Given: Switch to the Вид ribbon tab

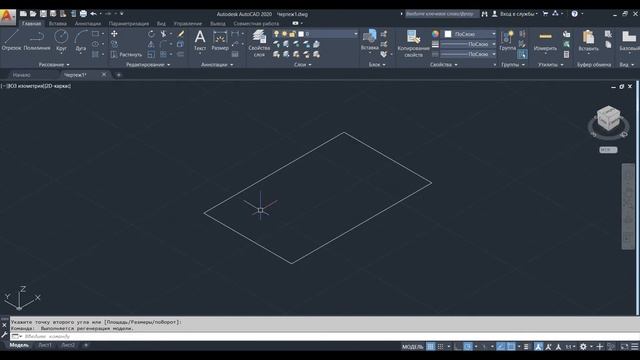Looking at the screenshot, I should (x=161, y=24).
